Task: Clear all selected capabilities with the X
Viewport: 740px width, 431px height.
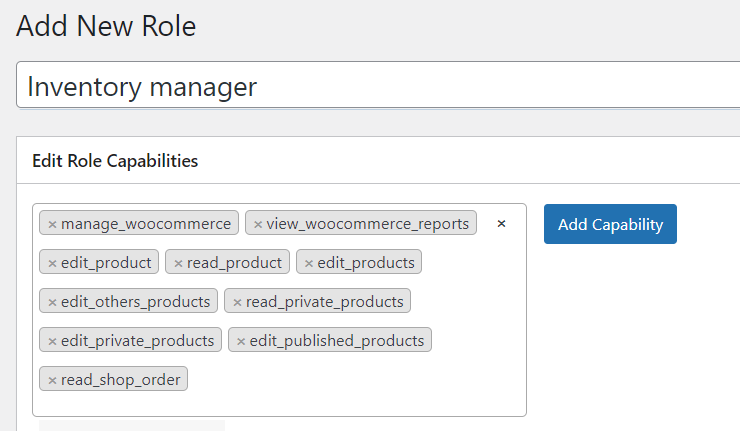Action: coord(502,224)
